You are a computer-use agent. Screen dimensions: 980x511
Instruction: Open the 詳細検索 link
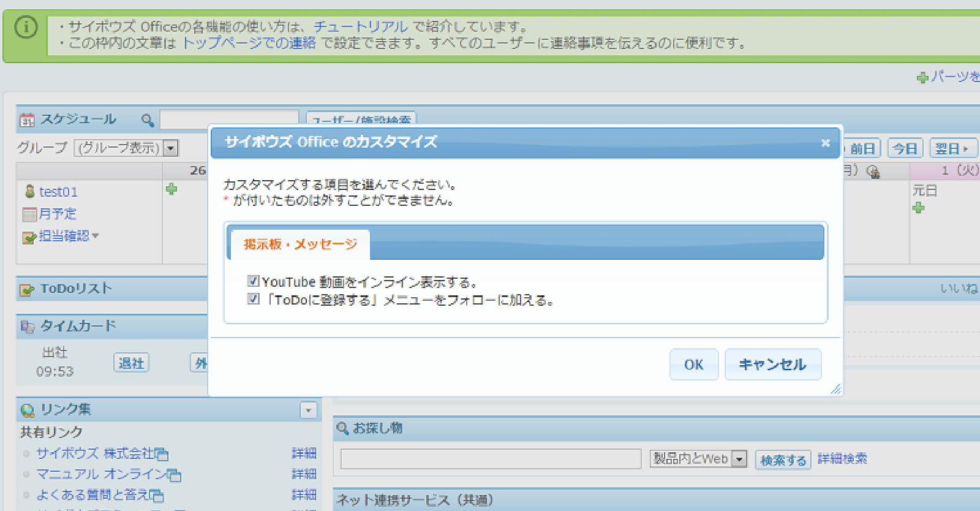pyautogui.click(x=842, y=458)
